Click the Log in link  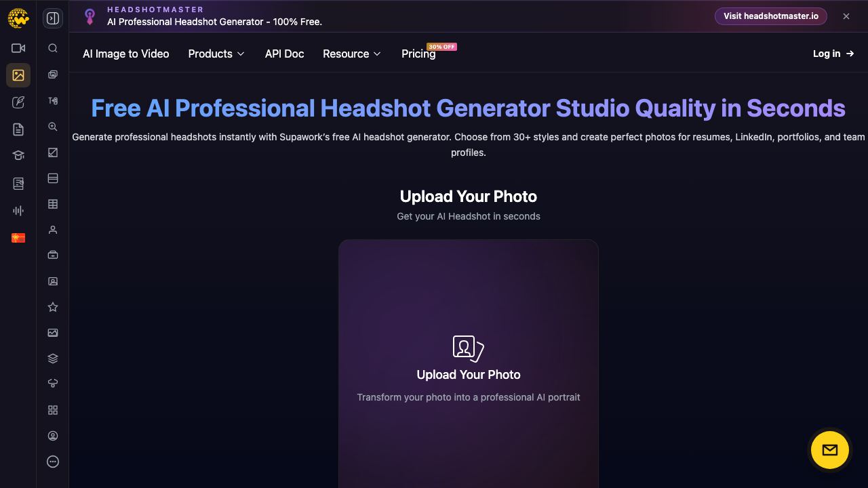(x=833, y=54)
